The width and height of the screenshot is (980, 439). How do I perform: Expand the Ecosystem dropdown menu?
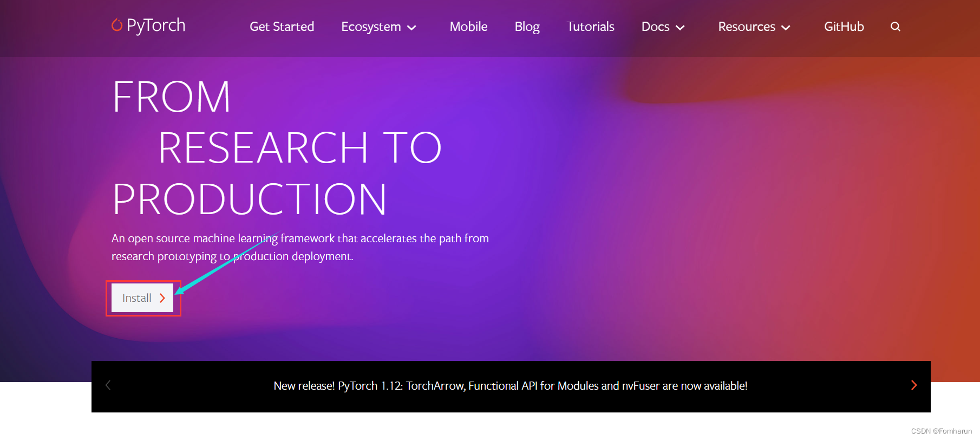378,27
